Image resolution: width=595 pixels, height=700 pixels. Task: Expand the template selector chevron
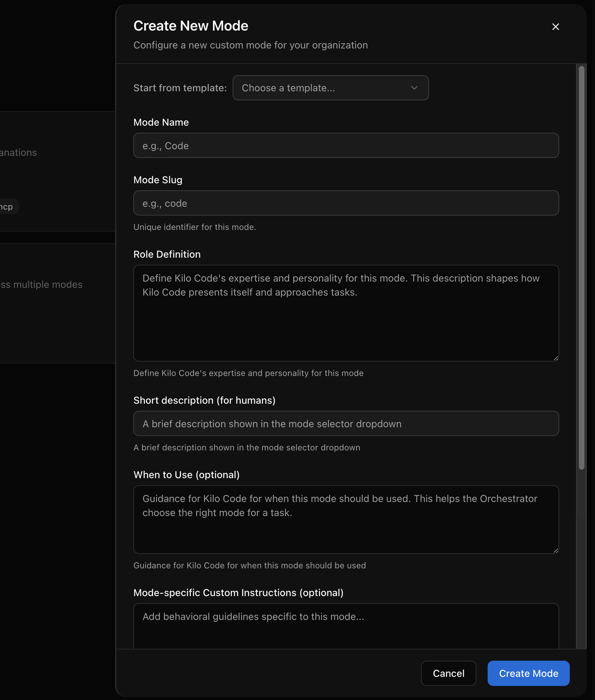[414, 88]
